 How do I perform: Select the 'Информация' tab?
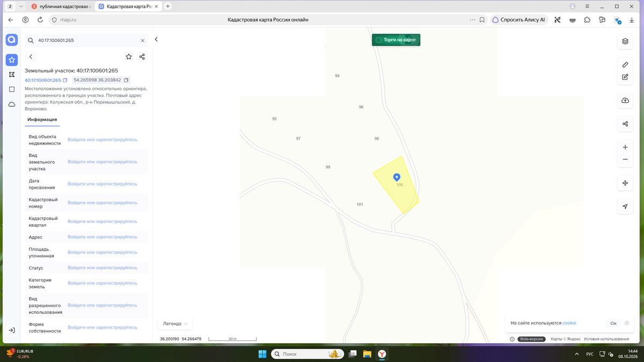[42, 120]
